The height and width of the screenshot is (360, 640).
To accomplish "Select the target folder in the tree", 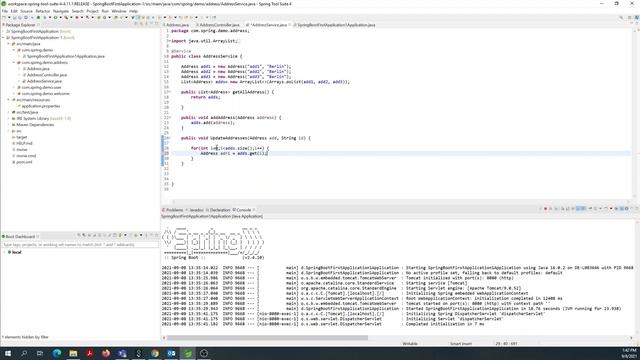I will click(x=22, y=137).
